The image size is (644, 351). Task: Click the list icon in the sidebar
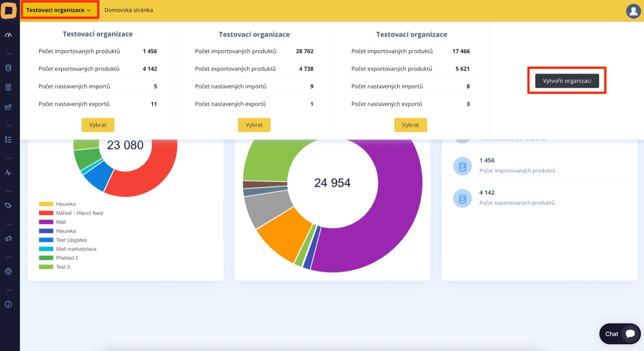8,140
